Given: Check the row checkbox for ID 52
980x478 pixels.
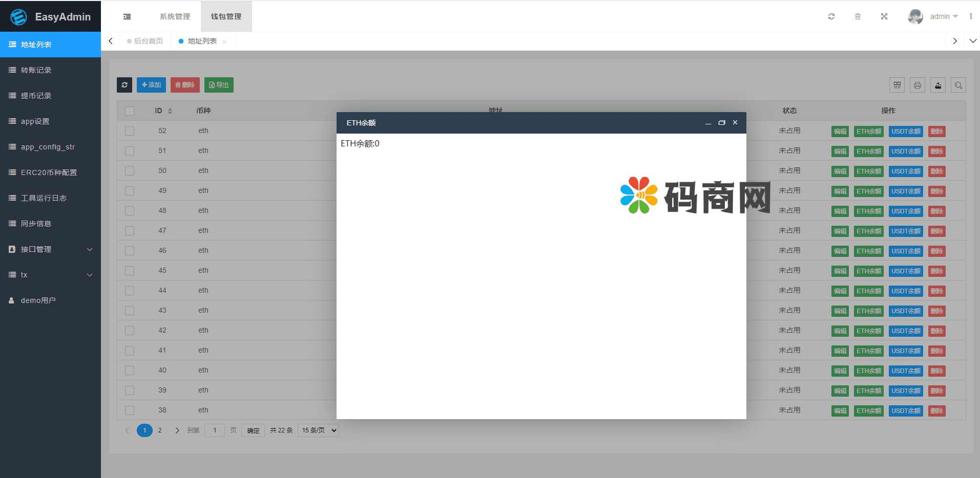Looking at the screenshot, I should 130,131.
